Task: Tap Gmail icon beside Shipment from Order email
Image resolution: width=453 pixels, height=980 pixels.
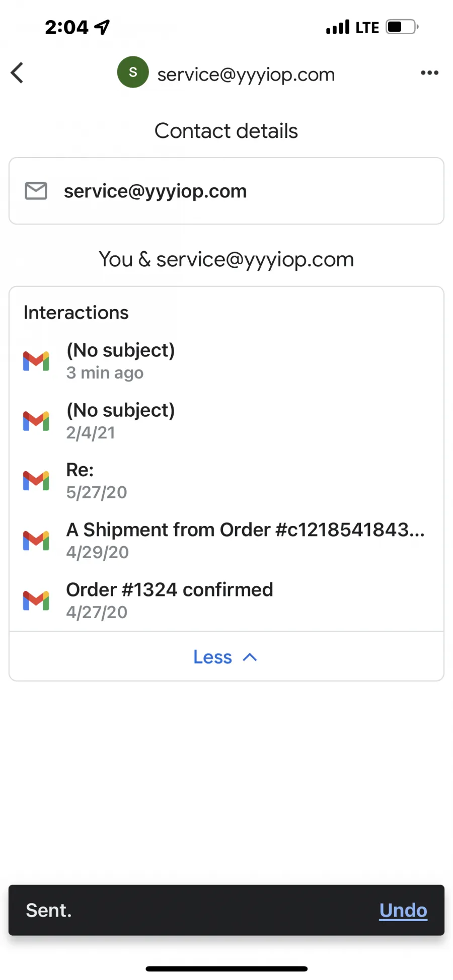Action: point(36,541)
